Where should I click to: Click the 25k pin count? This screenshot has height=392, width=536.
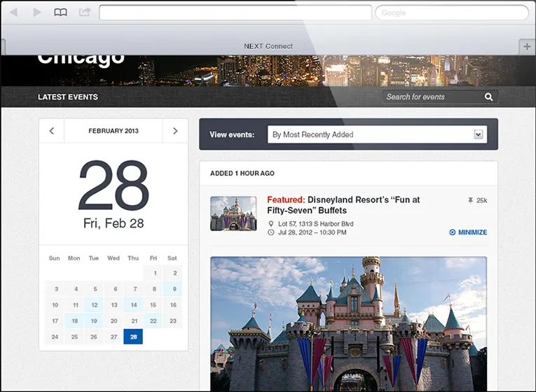coord(481,200)
